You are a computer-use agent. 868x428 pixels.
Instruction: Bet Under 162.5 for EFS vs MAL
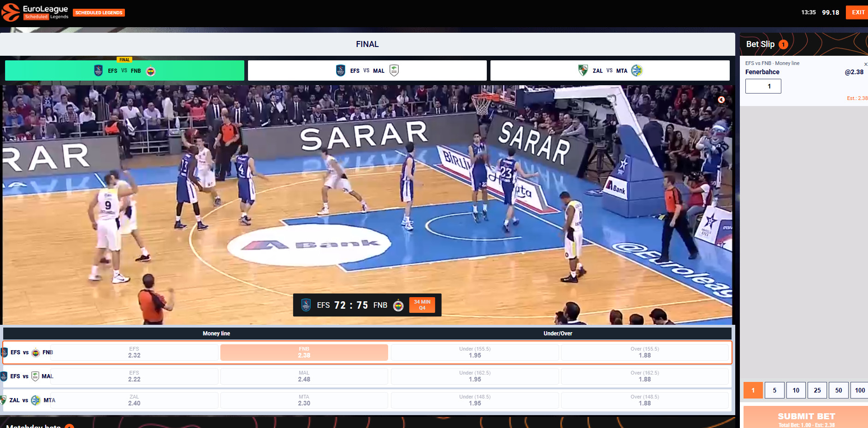(475, 376)
